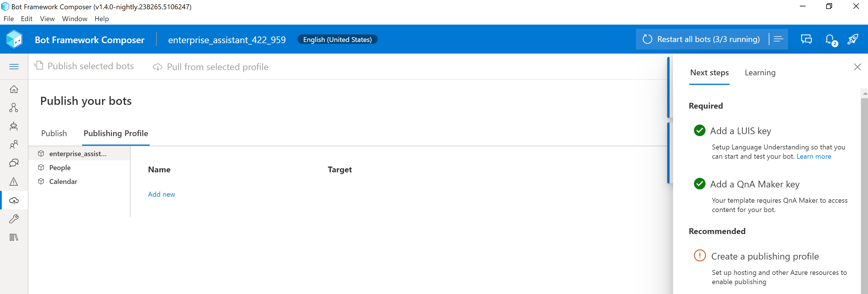The image size is (868, 294).
Task: Open project Settings via the wrench icon
Action: 14,219
